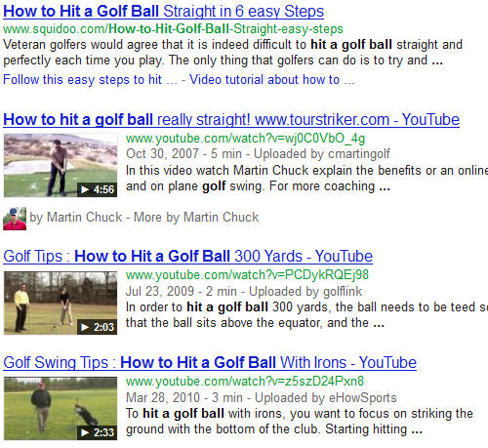
Task: Click 'Oct 30, 2007 - 5 min - Uploaded by cmartingolf'
Action: pos(258,154)
